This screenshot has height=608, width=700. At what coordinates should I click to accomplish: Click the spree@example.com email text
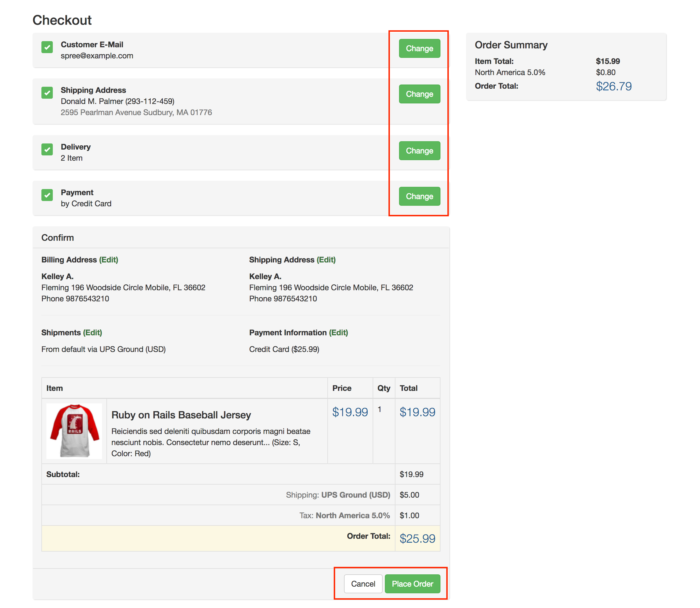(x=97, y=56)
